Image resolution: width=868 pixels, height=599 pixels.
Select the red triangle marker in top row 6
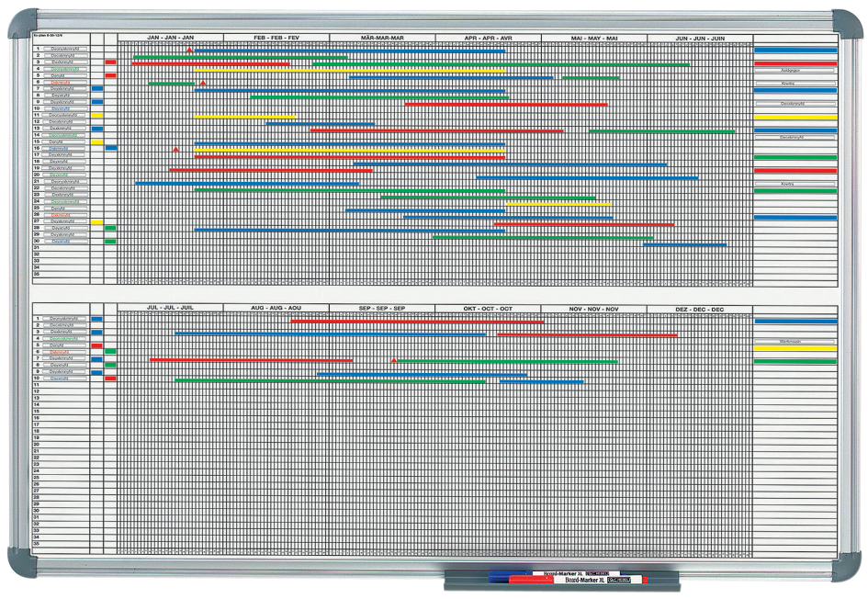tap(203, 83)
